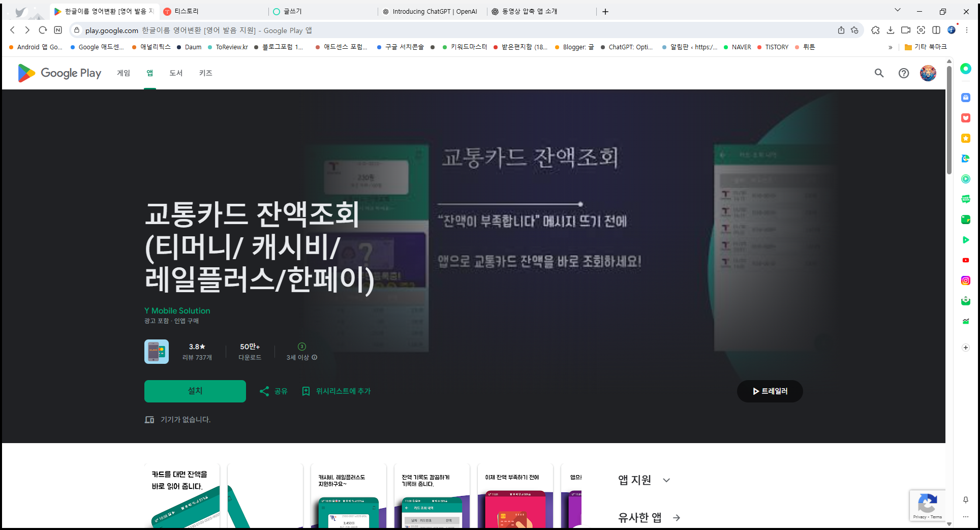Screen dimensions: 980x530
Task: Open the Y Mobile Solution developer link
Action: point(177,310)
